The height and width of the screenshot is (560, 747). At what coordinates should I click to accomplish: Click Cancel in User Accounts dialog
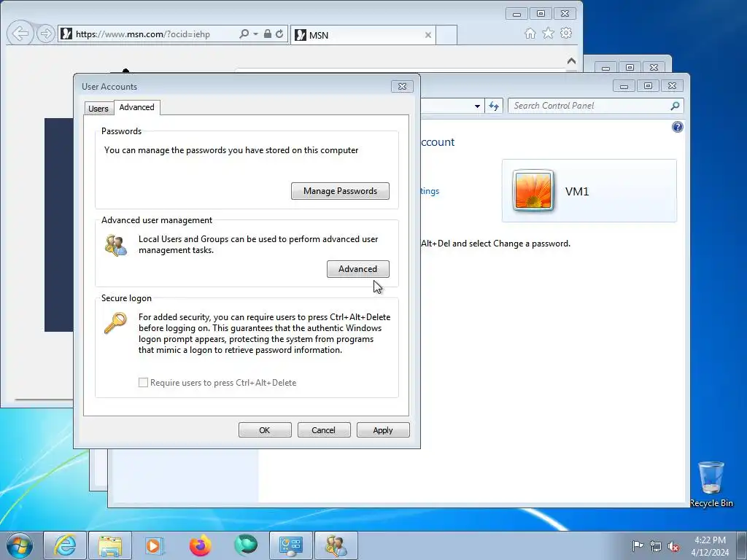click(x=324, y=430)
